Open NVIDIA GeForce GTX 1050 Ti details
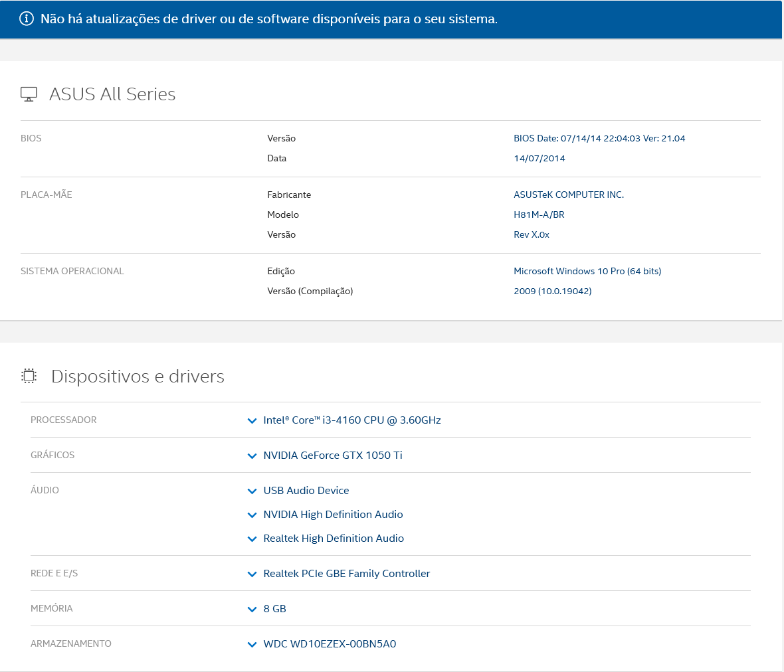784x672 pixels. 332,455
